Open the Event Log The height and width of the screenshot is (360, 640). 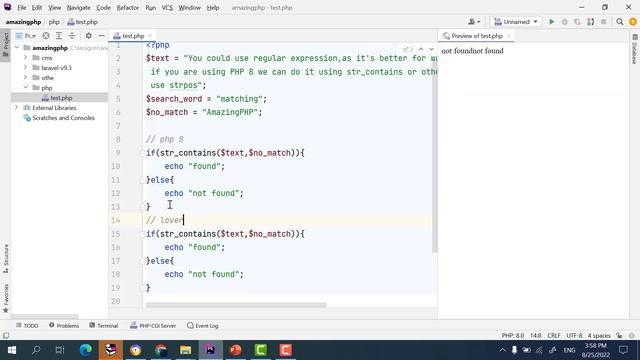click(203, 326)
